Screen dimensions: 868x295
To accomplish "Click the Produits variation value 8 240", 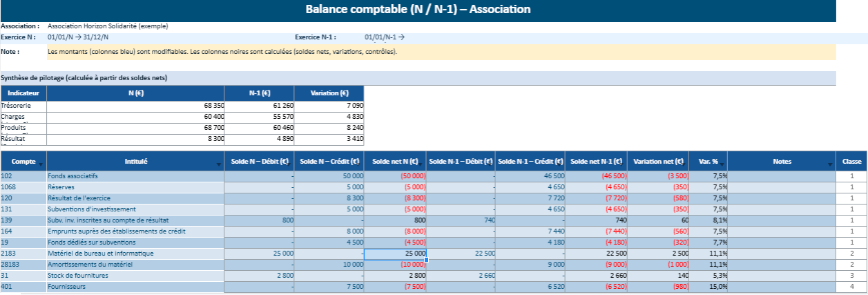I will pos(329,128).
